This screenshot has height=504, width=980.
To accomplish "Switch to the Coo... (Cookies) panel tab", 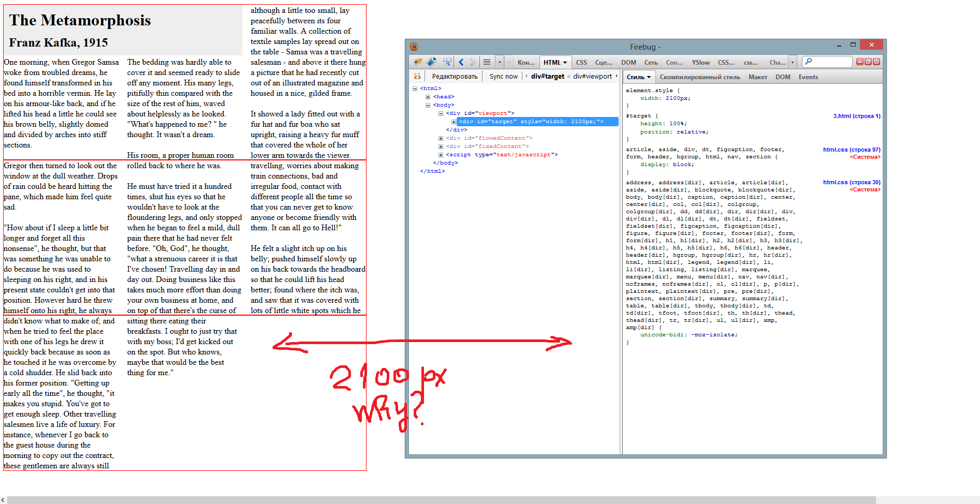I will click(674, 62).
